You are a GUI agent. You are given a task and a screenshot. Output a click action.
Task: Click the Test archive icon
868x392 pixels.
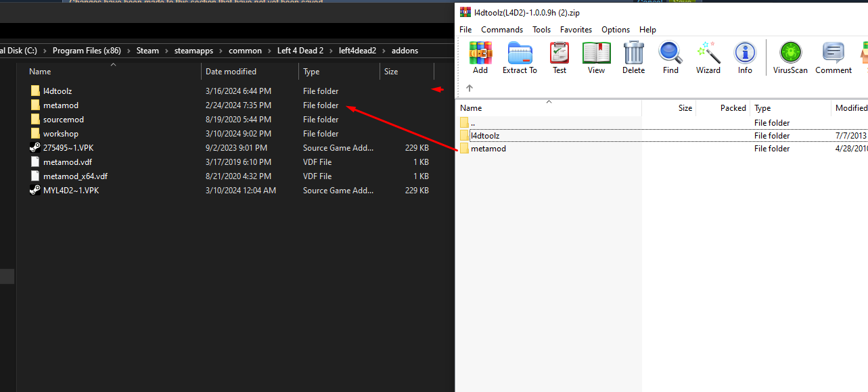point(559,53)
